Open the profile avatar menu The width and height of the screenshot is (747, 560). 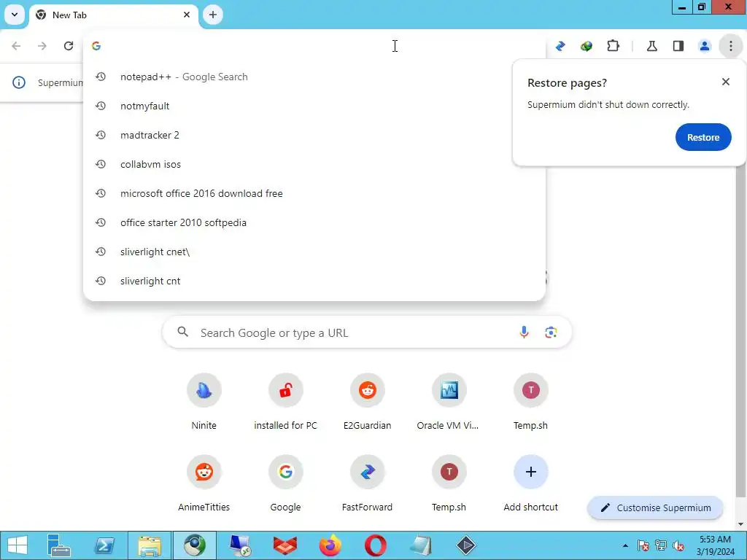pyautogui.click(x=705, y=46)
